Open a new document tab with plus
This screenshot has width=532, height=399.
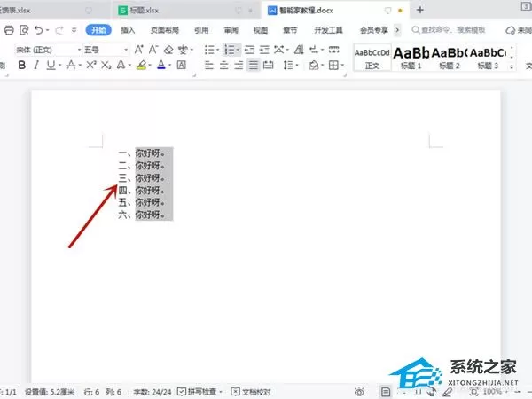(420, 10)
